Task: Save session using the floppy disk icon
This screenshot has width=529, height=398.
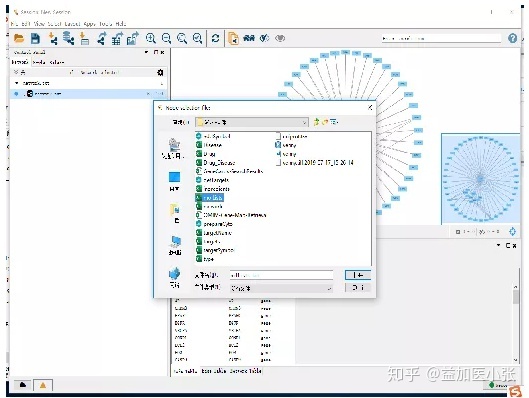Action: [x=35, y=38]
